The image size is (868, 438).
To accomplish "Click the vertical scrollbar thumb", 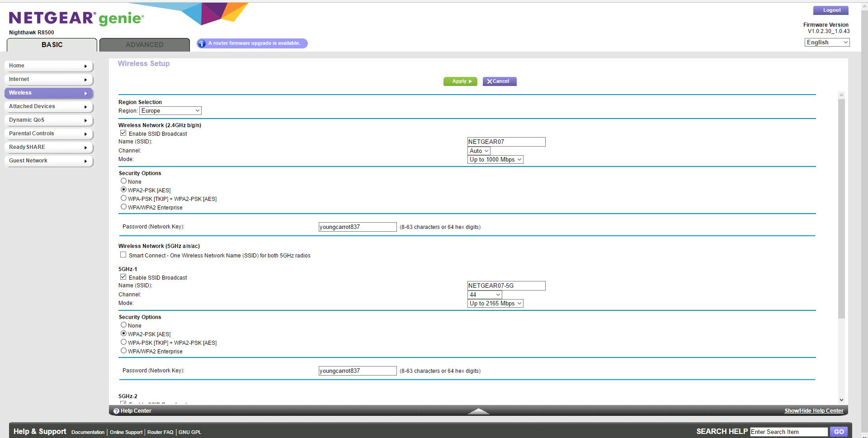I will [841, 209].
